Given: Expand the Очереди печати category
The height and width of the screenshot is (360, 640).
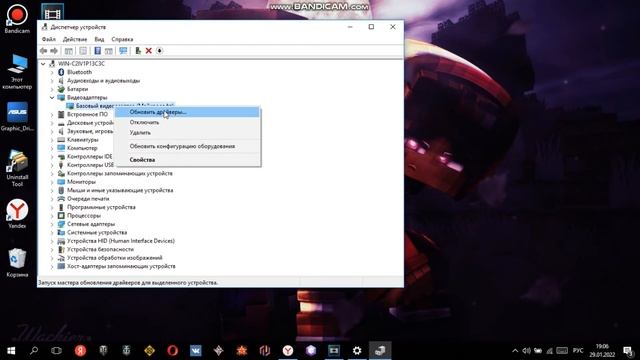Looking at the screenshot, I should click(52, 199).
